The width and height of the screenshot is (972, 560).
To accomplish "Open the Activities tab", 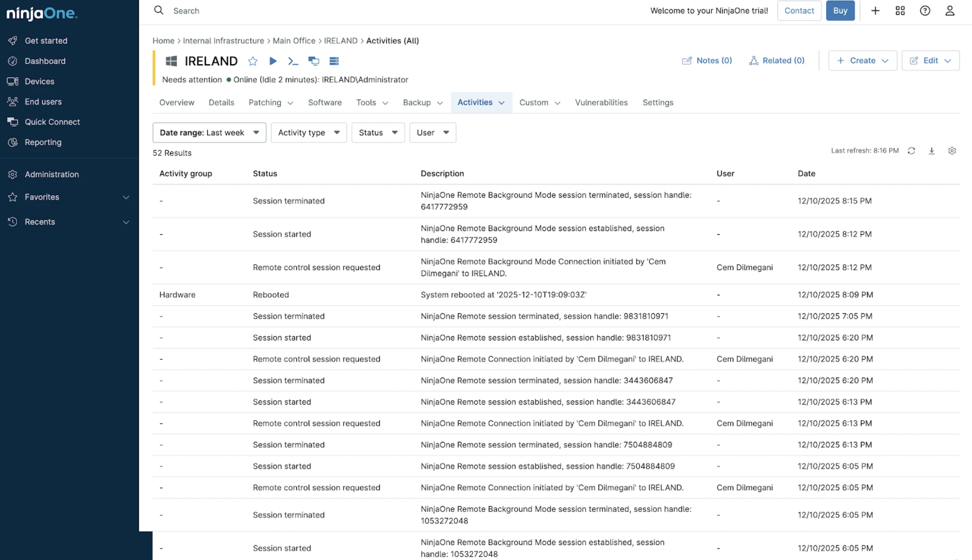I will point(481,102).
